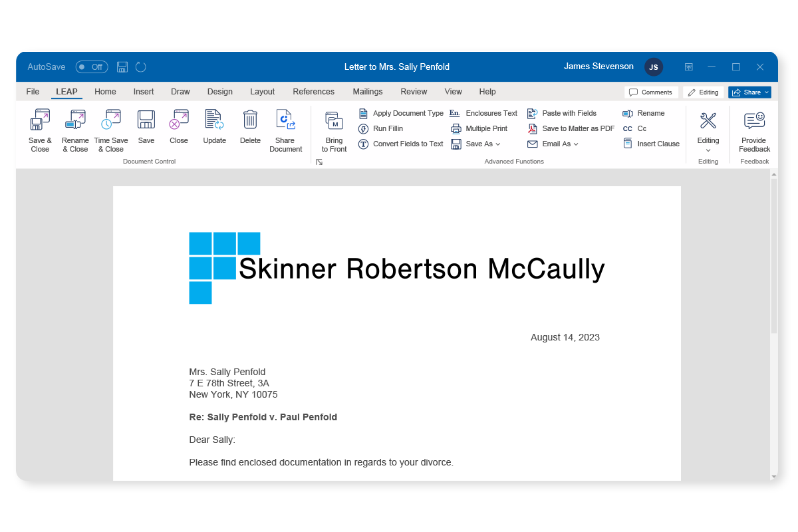Screen dimensions: 798x532
Task: Open the Draw tab
Action: tap(180, 92)
